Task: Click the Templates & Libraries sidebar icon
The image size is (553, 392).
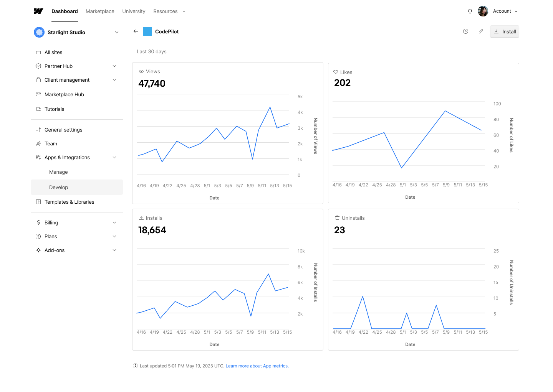Action: point(38,202)
